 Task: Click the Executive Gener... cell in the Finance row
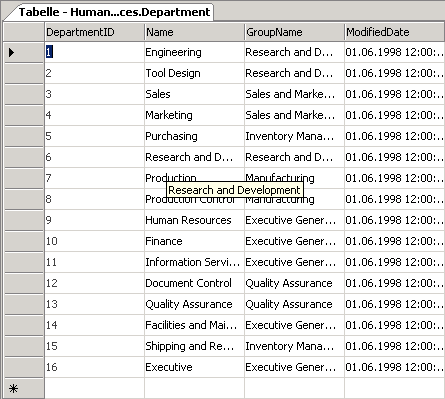(x=294, y=241)
